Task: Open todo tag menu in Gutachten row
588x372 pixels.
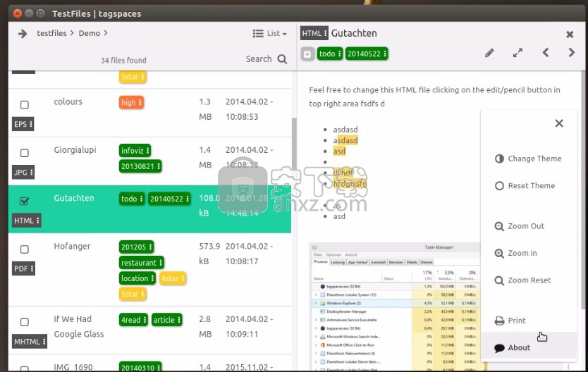Action: [x=132, y=199]
